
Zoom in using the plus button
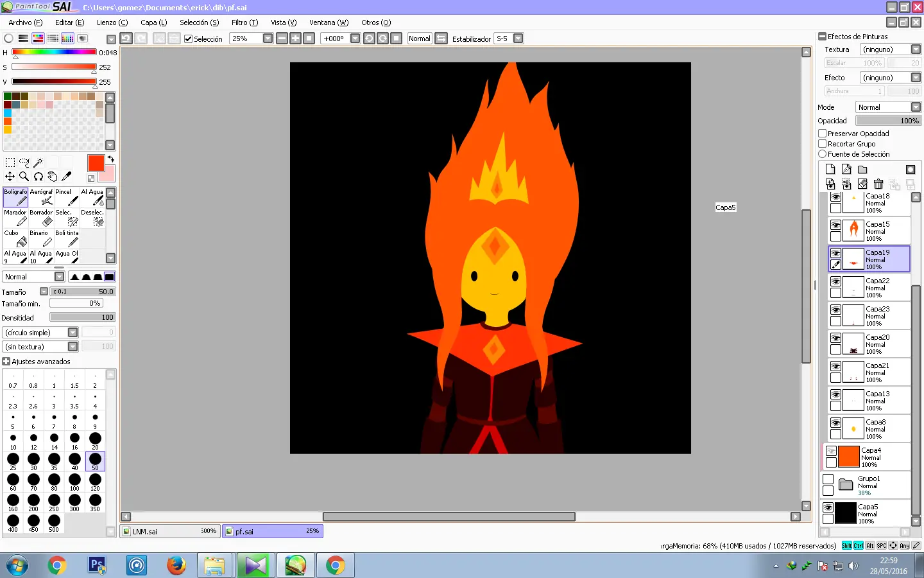coord(295,39)
